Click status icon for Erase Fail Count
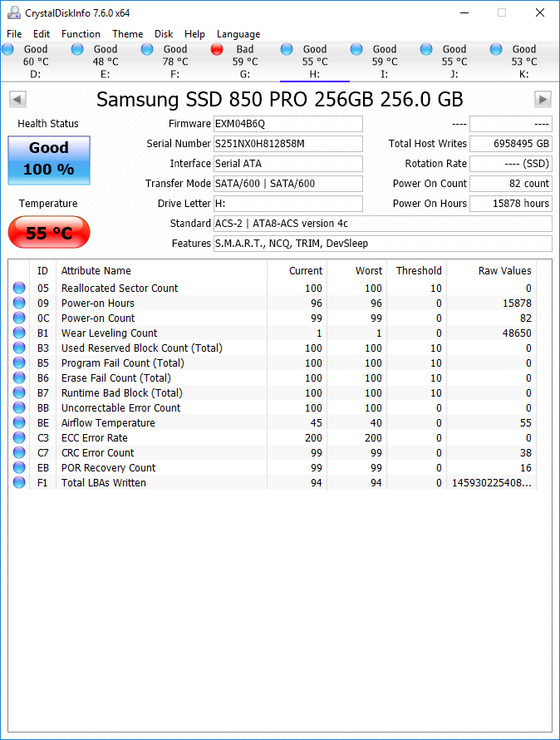This screenshot has height=740, width=560. click(x=19, y=378)
